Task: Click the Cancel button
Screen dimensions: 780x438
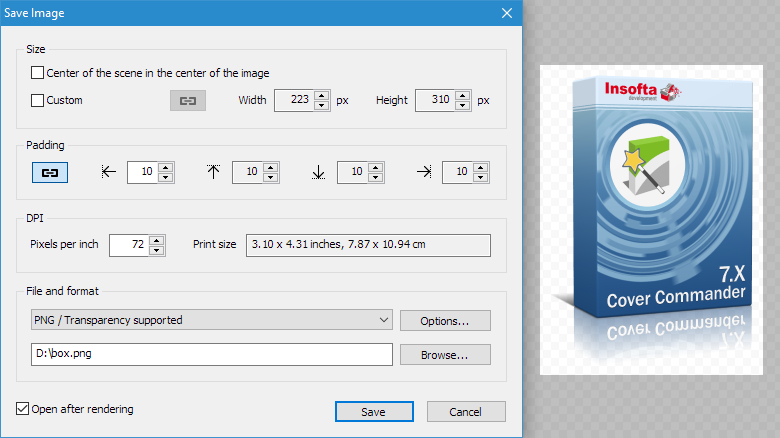Action: pyautogui.click(x=466, y=412)
